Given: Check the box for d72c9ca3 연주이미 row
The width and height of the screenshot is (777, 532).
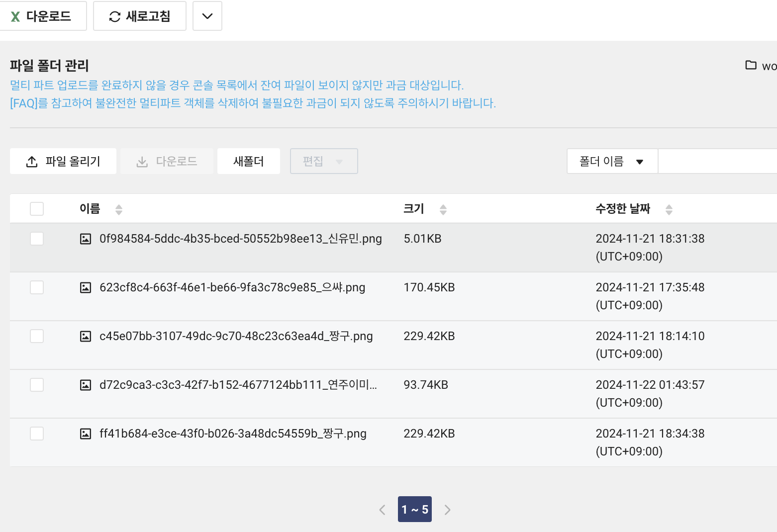Looking at the screenshot, I should tap(37, 385).
